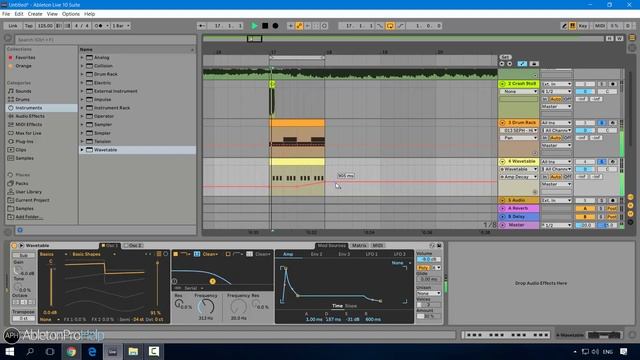Open the Pan automation chooser on Drum Rack
Viewport: 640px width, 360px height.
pyautogui.click(x=519, y=138)
